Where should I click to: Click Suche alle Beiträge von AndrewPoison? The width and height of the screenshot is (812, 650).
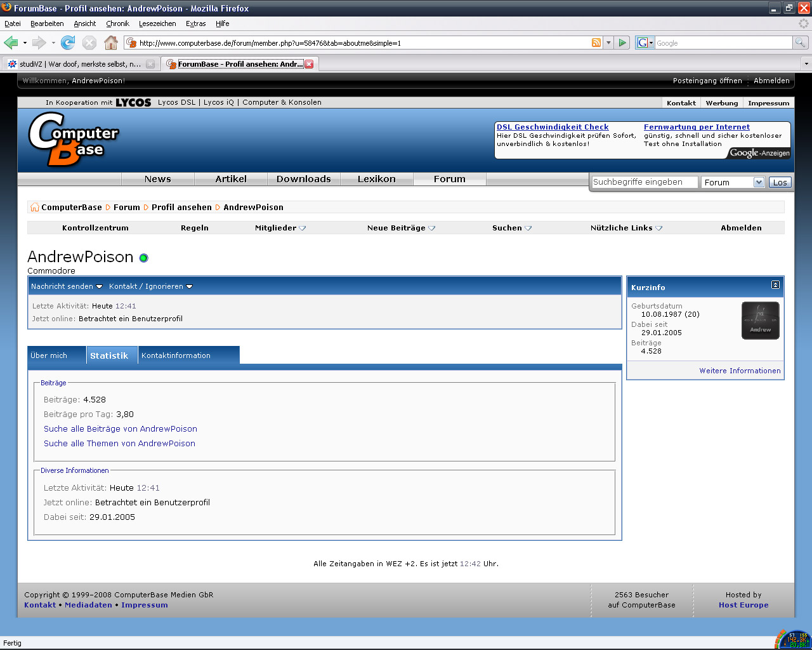click(x=121, y=429)
